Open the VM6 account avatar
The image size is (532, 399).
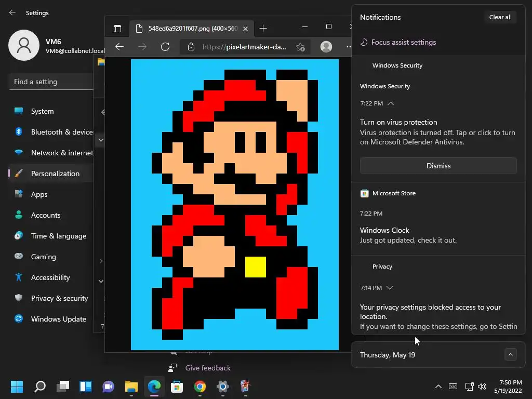[x=24, y=45]
